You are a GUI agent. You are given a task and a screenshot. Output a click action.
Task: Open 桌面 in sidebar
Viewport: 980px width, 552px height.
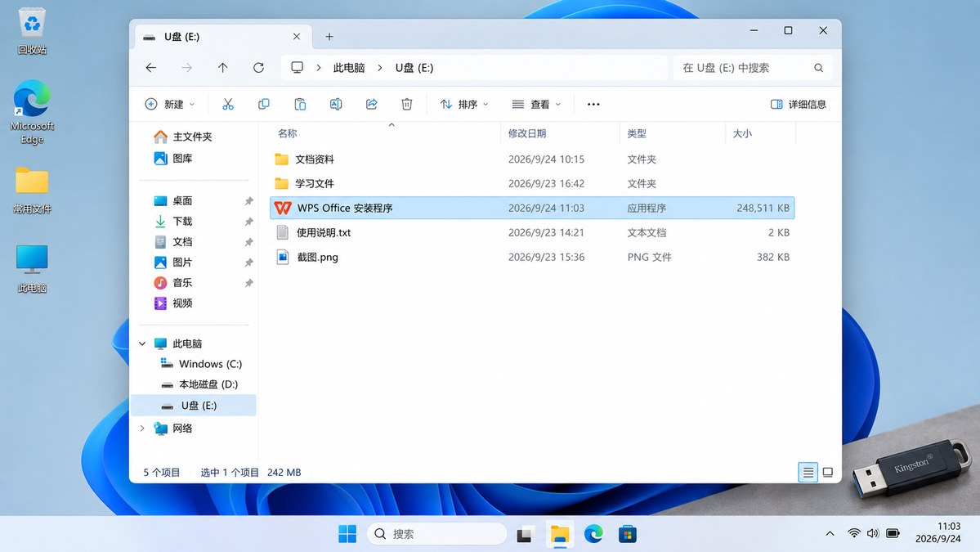click(173, 200)
